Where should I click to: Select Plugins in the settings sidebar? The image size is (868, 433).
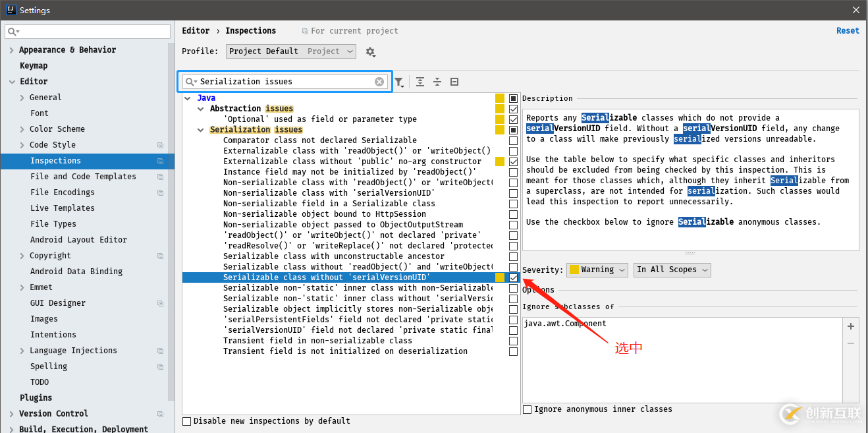click(36, 398)
